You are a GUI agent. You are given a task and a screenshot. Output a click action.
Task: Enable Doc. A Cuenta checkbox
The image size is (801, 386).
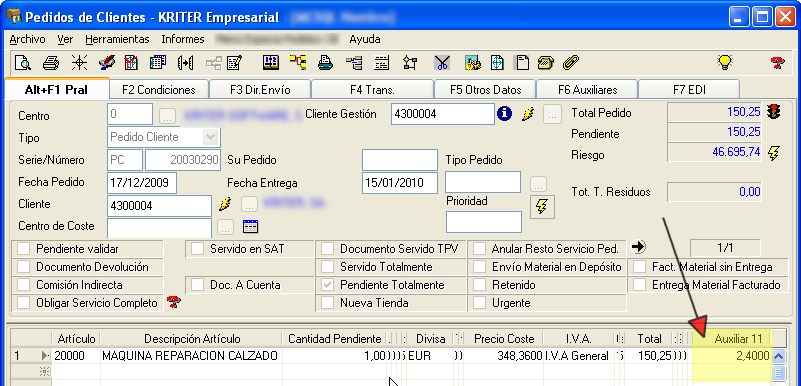(197, 285)
